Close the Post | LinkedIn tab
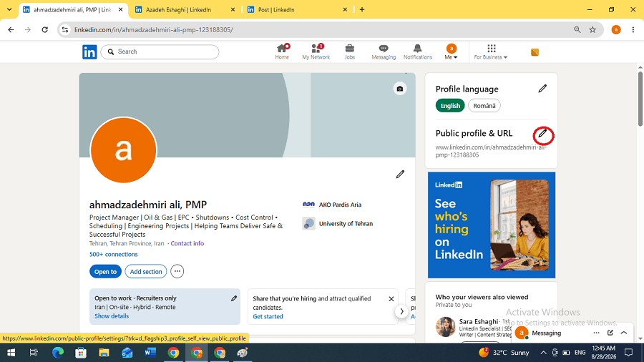This screenshot has width=644, height=362. coord(345,9)
